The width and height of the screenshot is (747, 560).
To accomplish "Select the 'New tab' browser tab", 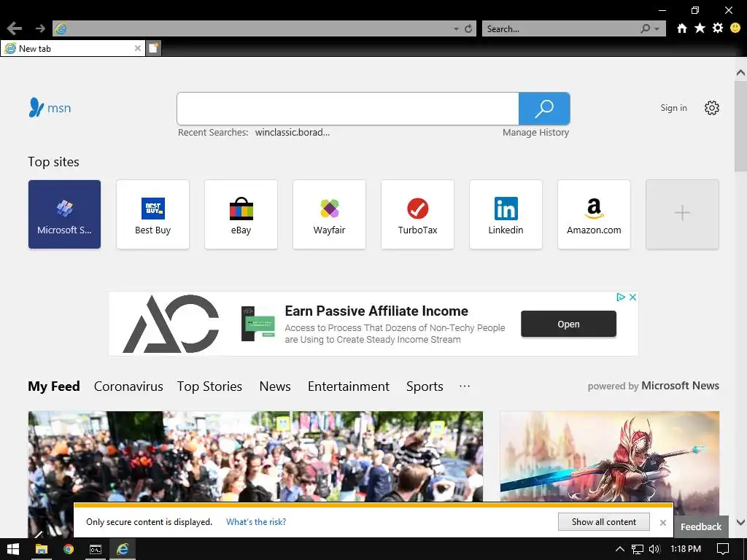I will (x=72, y=48).
